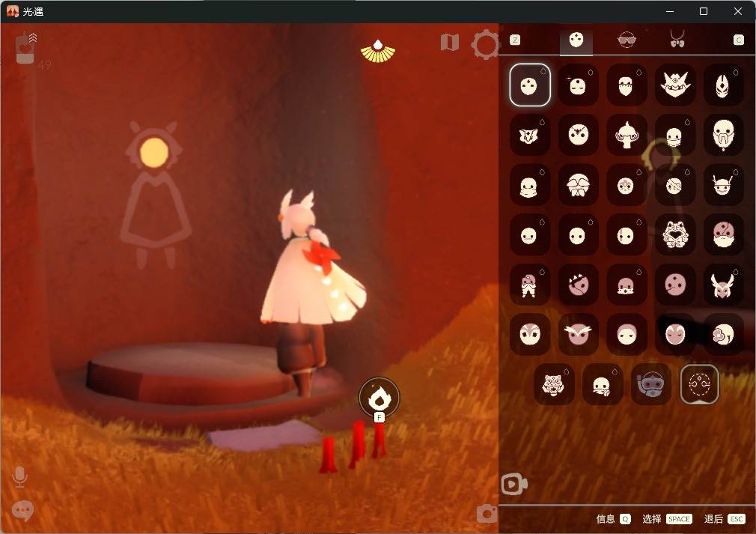Switch to the mask category tab

tap(576, 40)
